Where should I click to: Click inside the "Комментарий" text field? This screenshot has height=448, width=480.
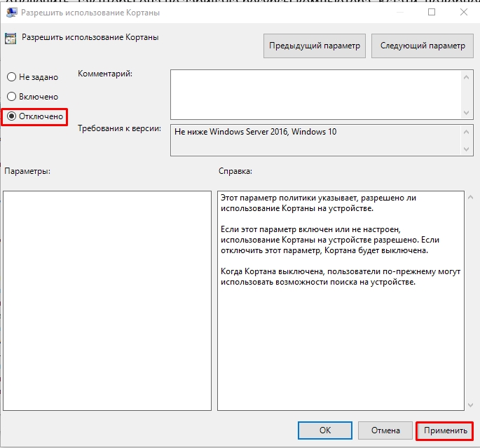click(315, 95)
